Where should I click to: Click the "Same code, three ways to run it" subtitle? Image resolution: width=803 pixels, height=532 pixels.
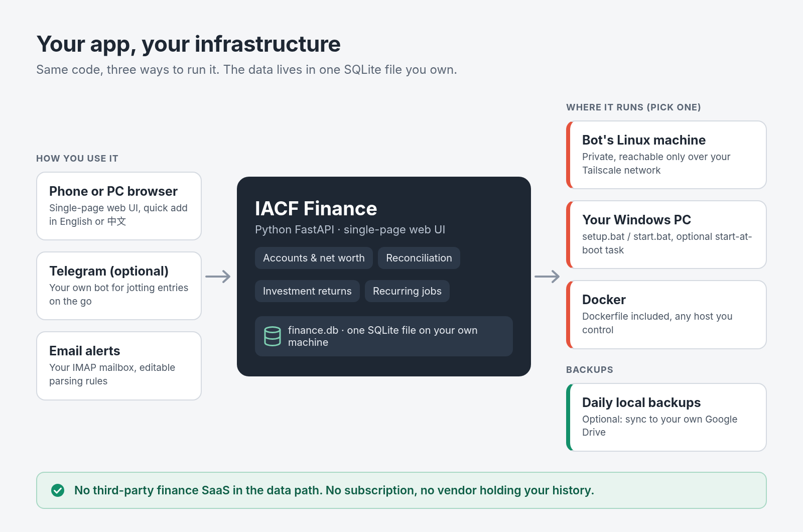pos(246,69)
